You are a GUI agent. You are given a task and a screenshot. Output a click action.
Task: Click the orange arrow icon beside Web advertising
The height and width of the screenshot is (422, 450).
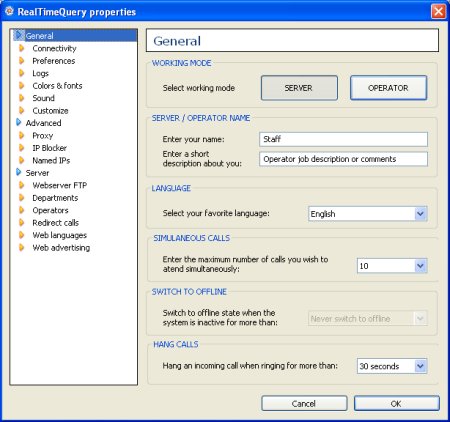[x=22, y=248]
